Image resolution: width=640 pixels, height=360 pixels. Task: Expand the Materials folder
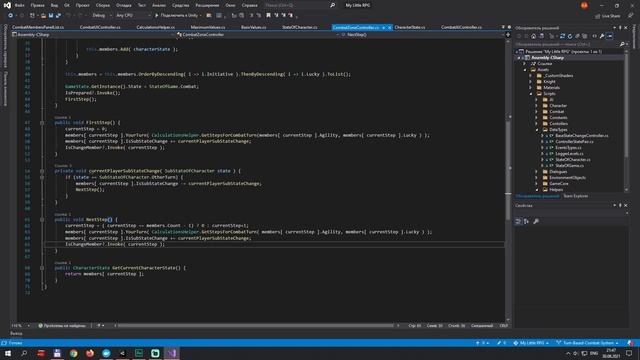pos(531,88)
